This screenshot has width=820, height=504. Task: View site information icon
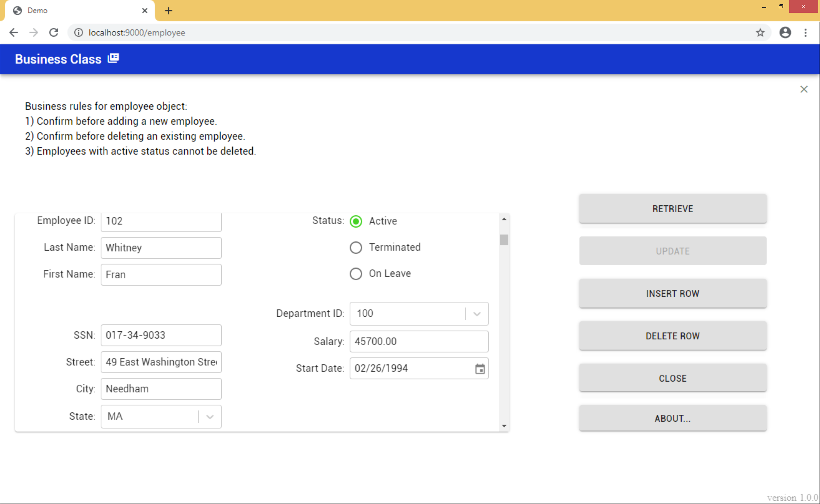pyautogui.click(x=78, y=33)
